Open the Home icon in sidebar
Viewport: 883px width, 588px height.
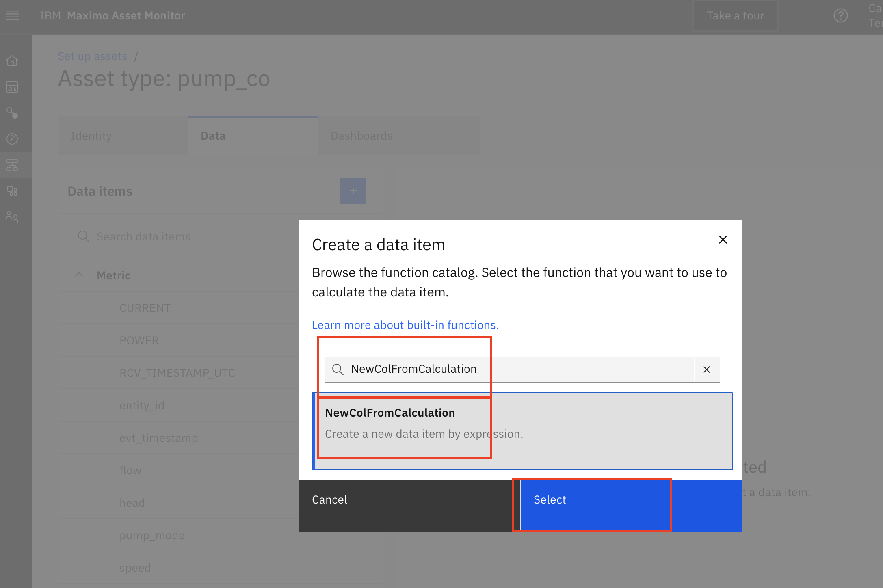point(12,61)
